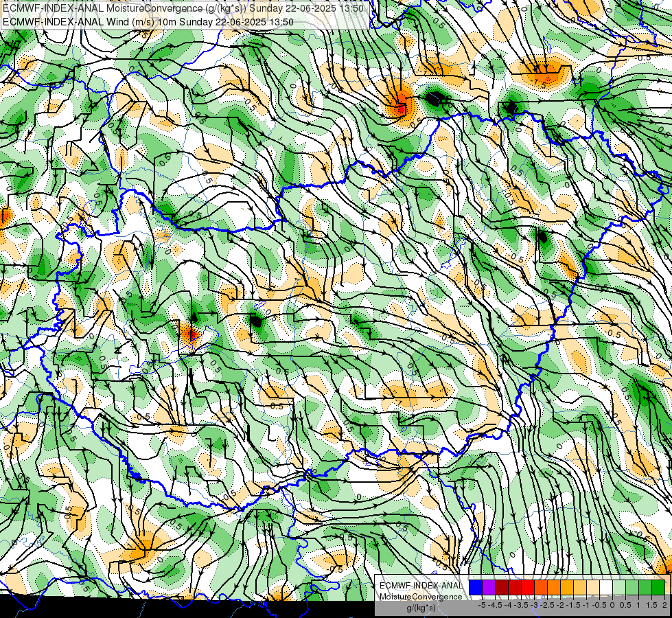Click the legend swatch between -4 and -3.5
672x618 pixels.
click(x=515, y=587)
